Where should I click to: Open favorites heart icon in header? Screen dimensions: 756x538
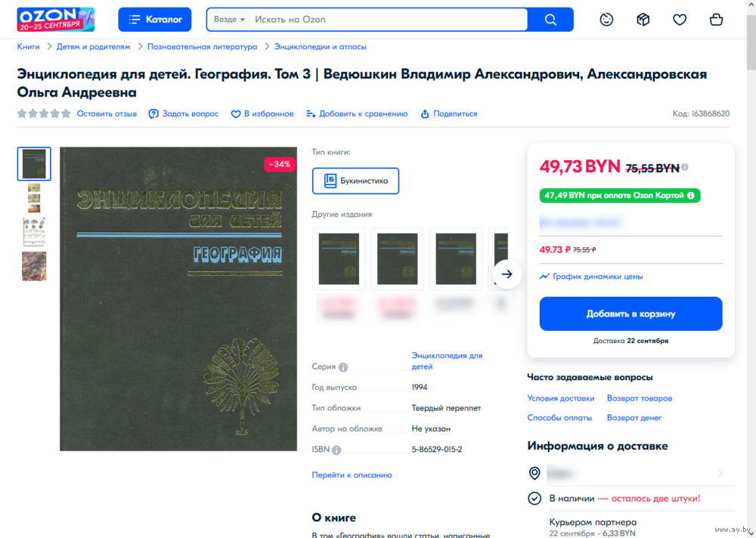(680, 20)
